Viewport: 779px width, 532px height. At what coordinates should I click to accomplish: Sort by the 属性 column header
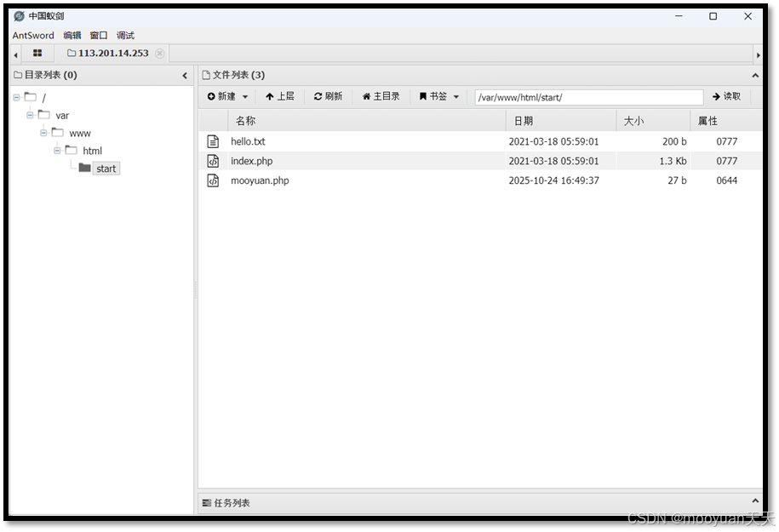(726, 121)
